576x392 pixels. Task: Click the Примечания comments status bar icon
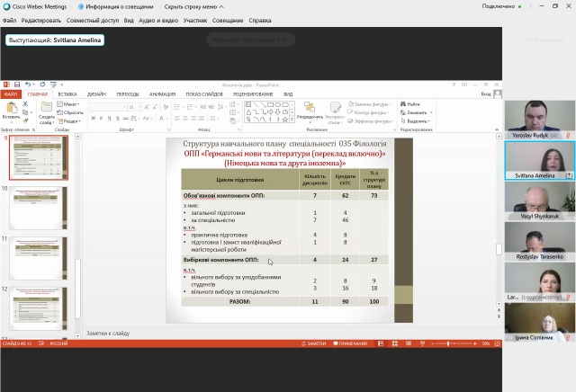349,343
